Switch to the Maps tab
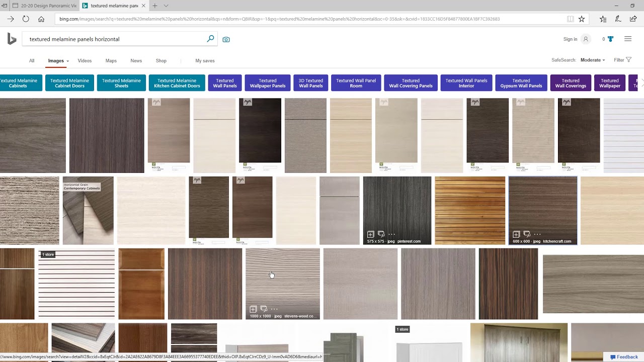Image resolution: width=644 pixels, height=362 pixels. (111, 61)
